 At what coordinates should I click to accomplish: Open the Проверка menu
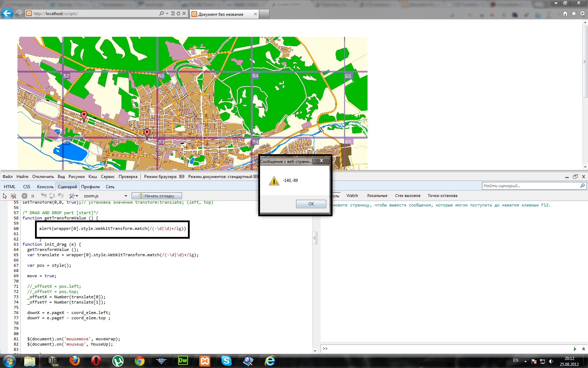pos(128,177)
